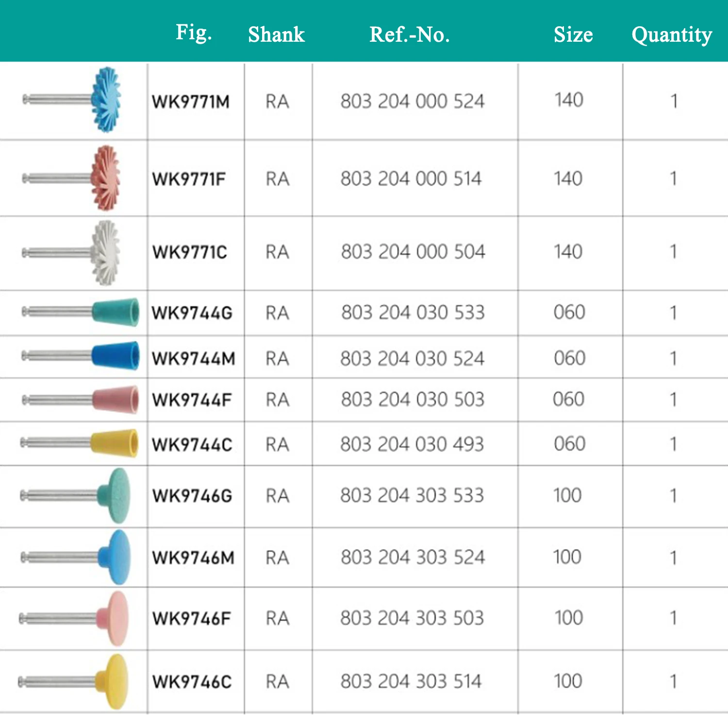Select the green WK9744G cup polisher image
The width and height of the screenshot is (728, 728).
click(x=115, y=312)
